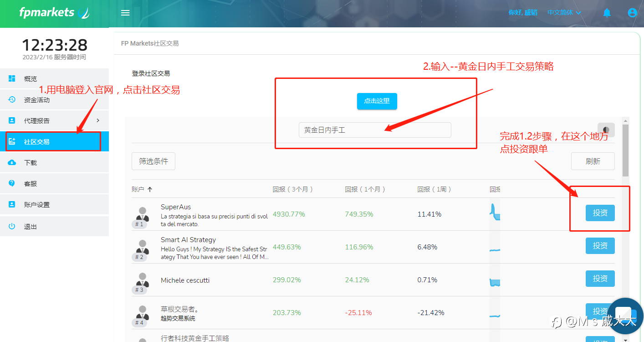Click the 449.63% return value
The height and width of the screenshot is (342, 644).
coord(286,247)
